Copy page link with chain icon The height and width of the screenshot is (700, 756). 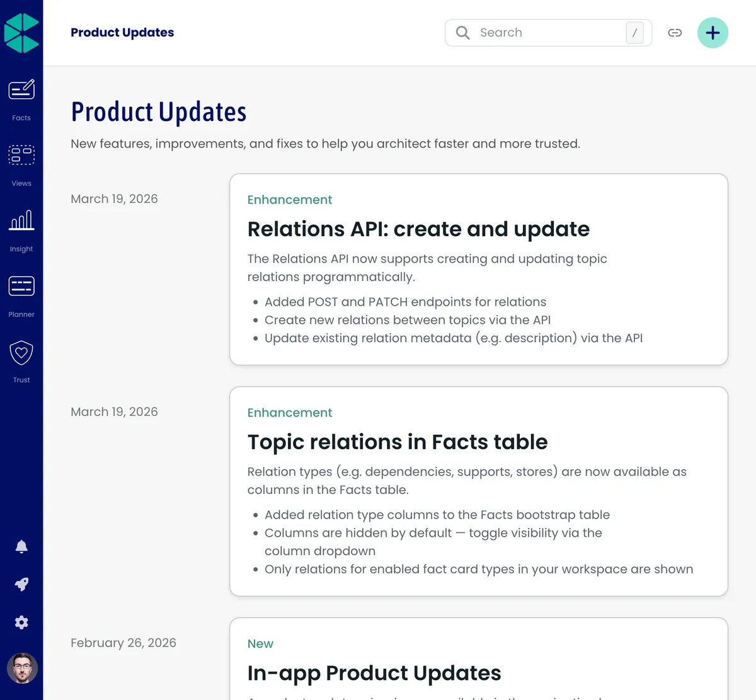pyautogui.click(x=675, y=33)
